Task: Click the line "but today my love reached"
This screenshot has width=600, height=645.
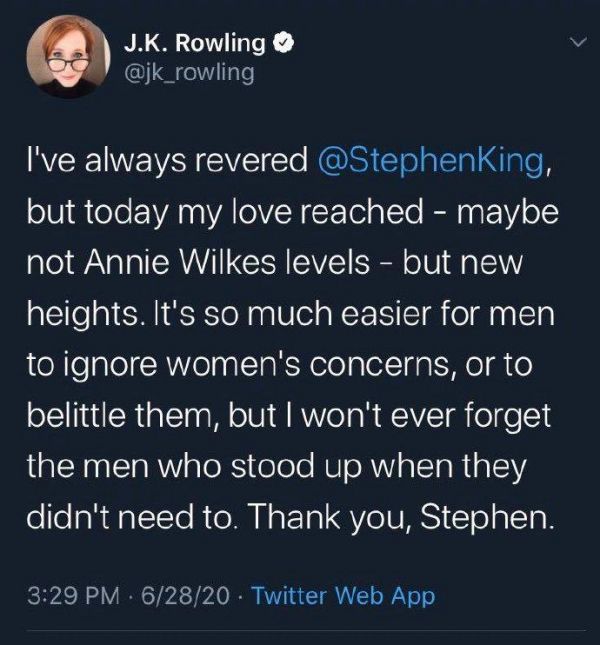Action: (x=225, y=212)
